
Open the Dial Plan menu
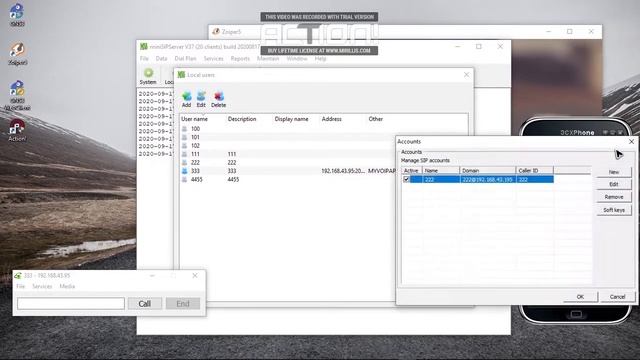coord(185,59)
